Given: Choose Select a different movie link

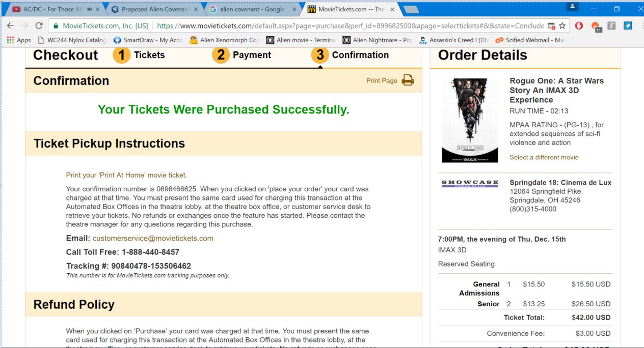Looking at the screenshot, I should tap(544, 157).
